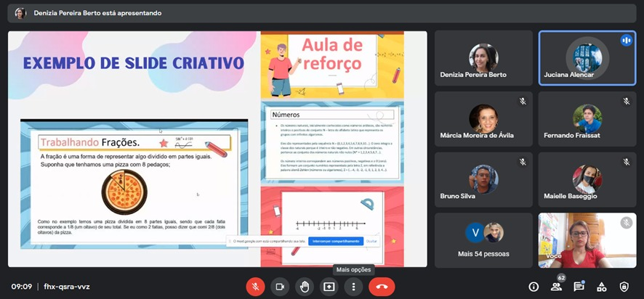Viewport: 644px width, 299px height.
Task: Click muted mic icon on Bruno Silva's tile
Action: coord(523,162)
